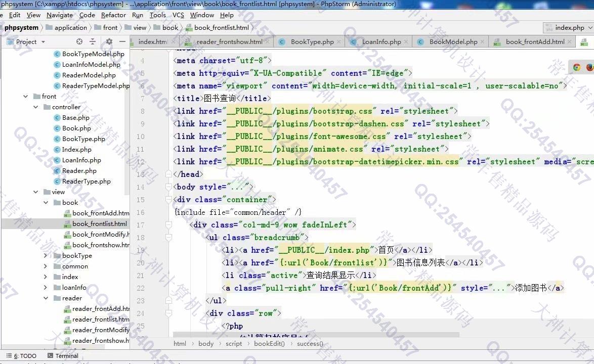
Task: Collapse the front folder
Action: click(x=25, y=97)
